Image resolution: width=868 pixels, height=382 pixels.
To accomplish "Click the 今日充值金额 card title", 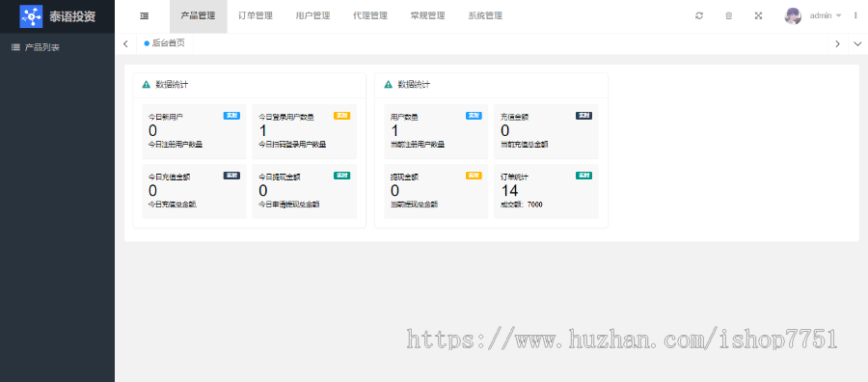I will tap(169, 177).
